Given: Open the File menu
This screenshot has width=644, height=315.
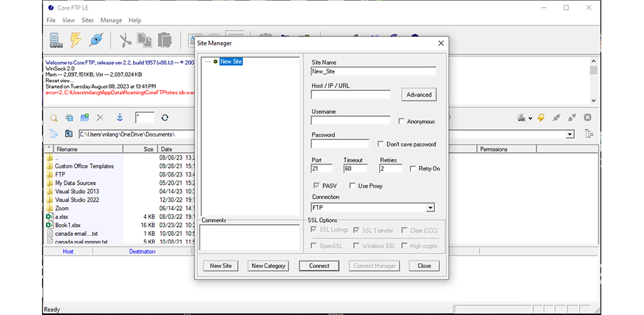Looking at the screenshot, I should click(51, 20).
